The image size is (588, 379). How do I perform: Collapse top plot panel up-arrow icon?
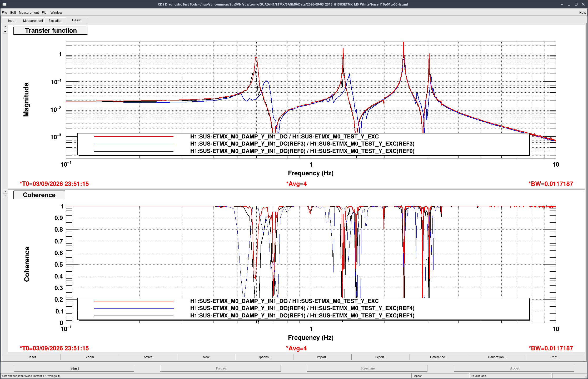5,31
